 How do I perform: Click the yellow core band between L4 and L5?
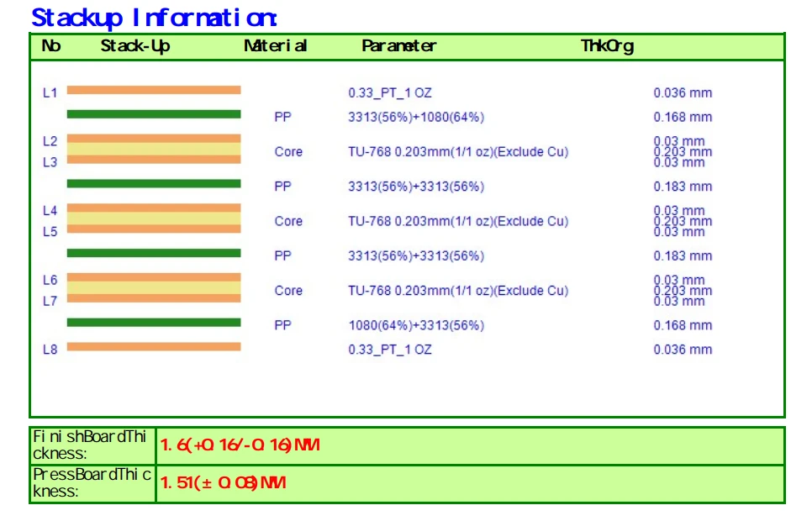(154, 218)
